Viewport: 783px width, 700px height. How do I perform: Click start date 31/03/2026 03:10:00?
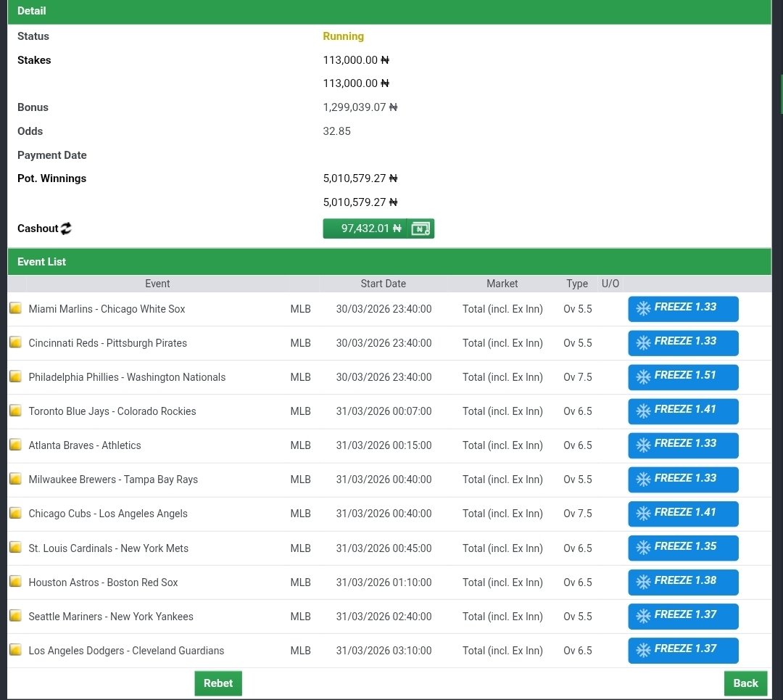[x=384, y=650]
